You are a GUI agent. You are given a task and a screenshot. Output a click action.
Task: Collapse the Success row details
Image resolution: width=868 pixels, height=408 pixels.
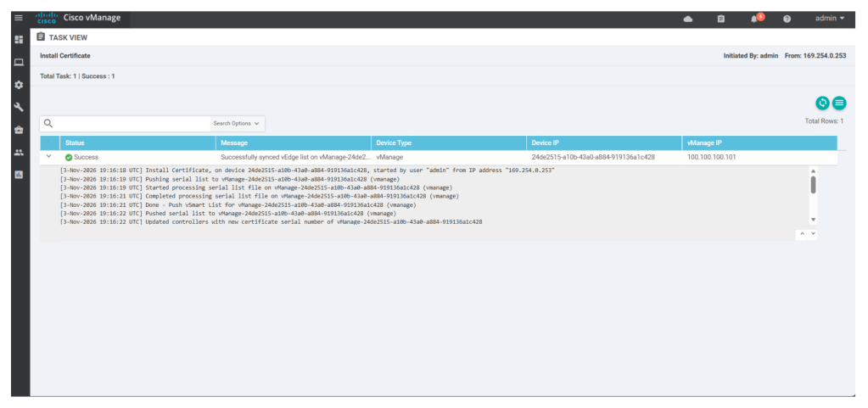point(48,157)
